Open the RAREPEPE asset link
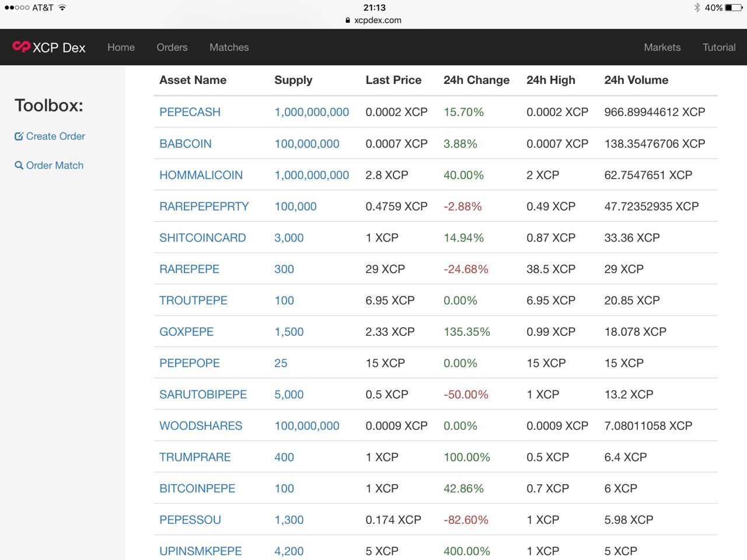The image size is (747, 560). coord(189,269)
